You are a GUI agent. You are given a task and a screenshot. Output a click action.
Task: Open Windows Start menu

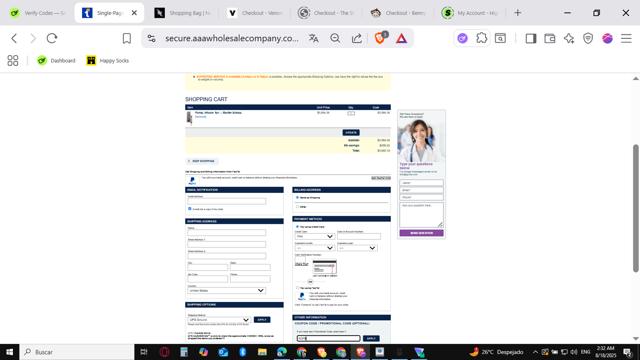pyautogui.click(x=9, y=352)
